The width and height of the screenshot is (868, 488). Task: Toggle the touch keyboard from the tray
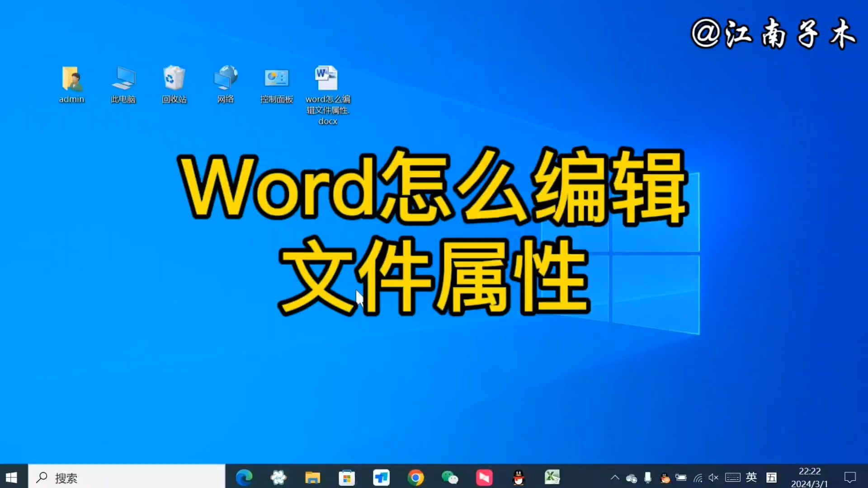coord(733,477)
